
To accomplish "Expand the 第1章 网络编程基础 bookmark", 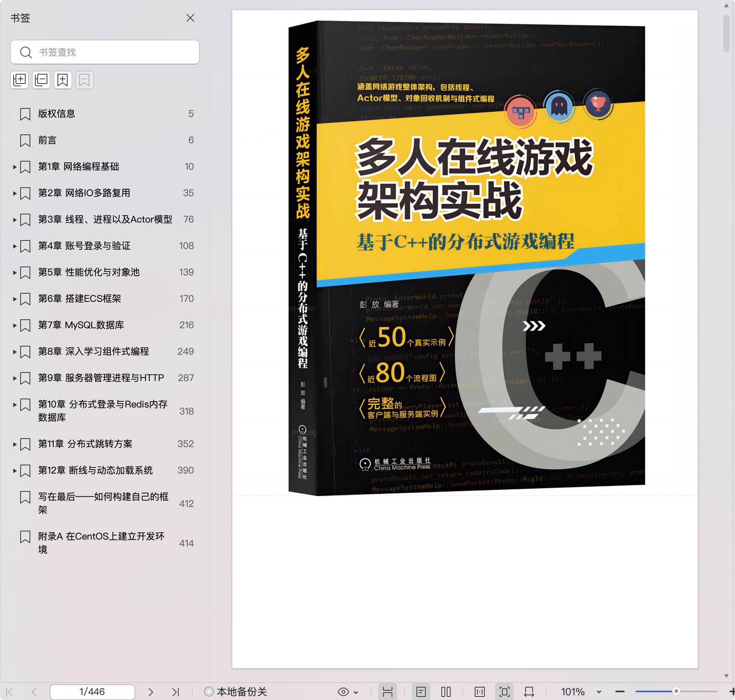I will tap(15, 167).
